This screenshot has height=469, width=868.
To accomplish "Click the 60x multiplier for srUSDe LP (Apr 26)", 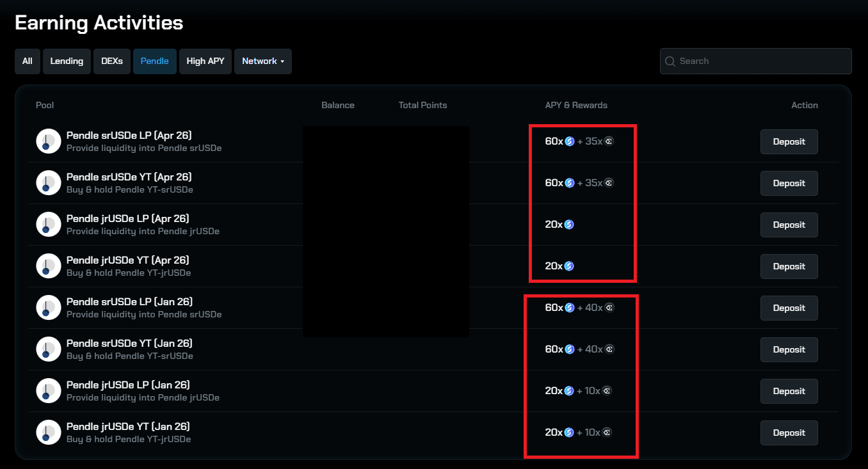I will point(554,141).
